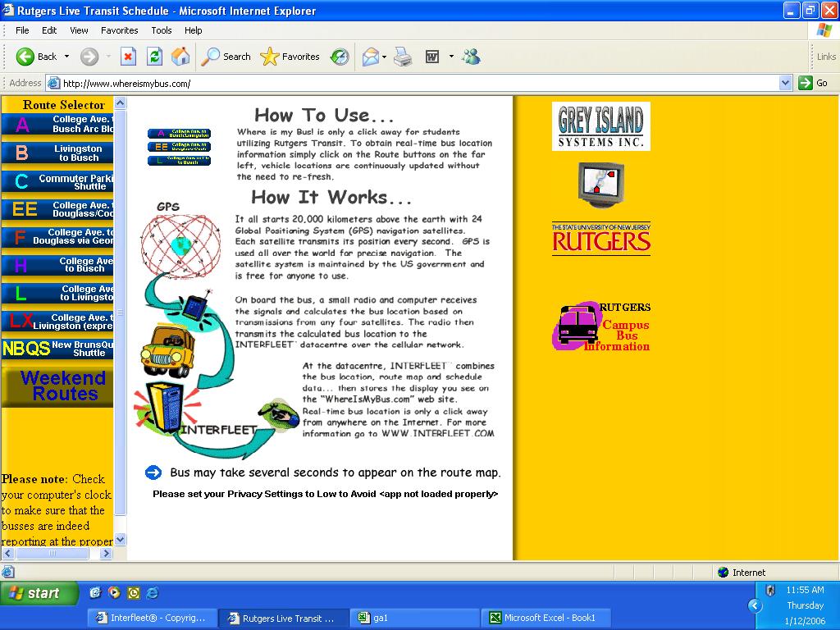Go to Home page icon
This screenshot has height=630, width=840.
pyautogui.click(x=180, y=57)
